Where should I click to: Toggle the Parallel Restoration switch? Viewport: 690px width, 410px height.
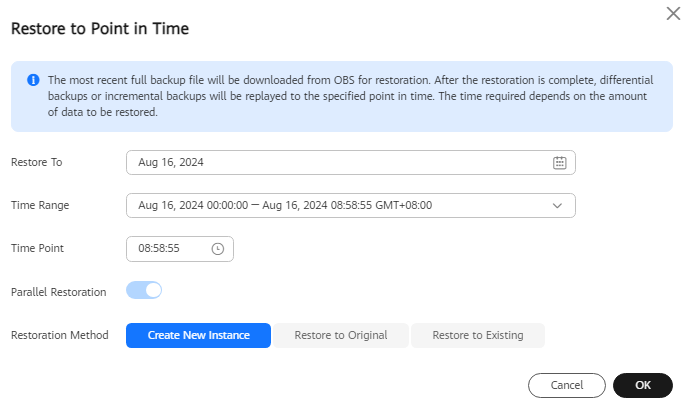point(144,290)
